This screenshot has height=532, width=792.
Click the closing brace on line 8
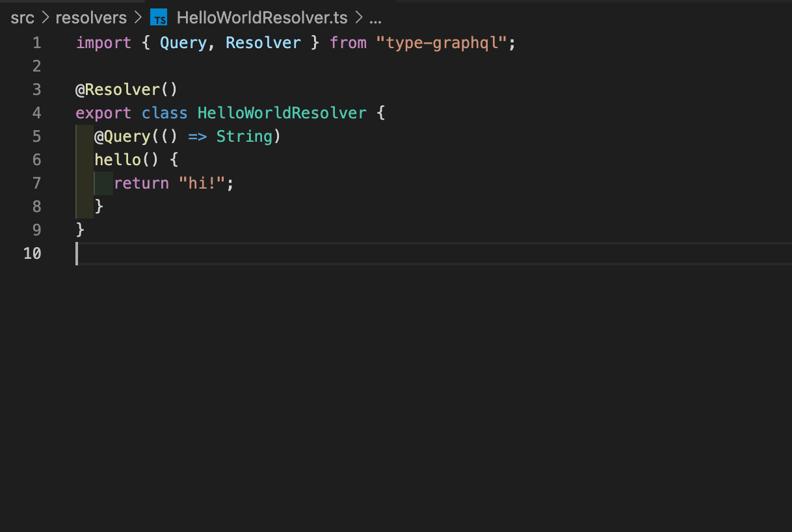pyautogui.click(x=99, y=206)
